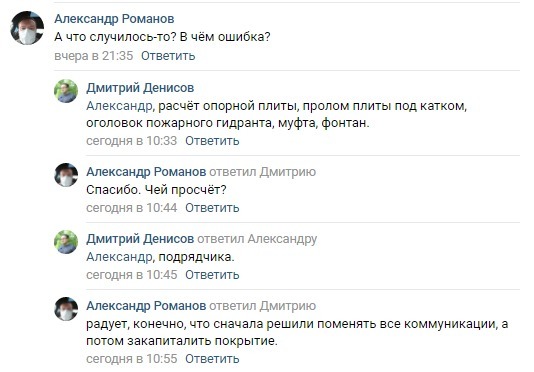Click Дмитрий Денисов's avatar in the 10:33 reply
The width and height of the screenshot is (534, 372).
click(x=66, y=91)
